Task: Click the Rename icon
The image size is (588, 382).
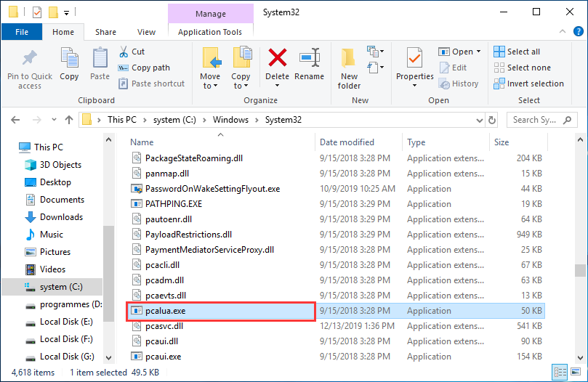Action: (x=310, y=57)
